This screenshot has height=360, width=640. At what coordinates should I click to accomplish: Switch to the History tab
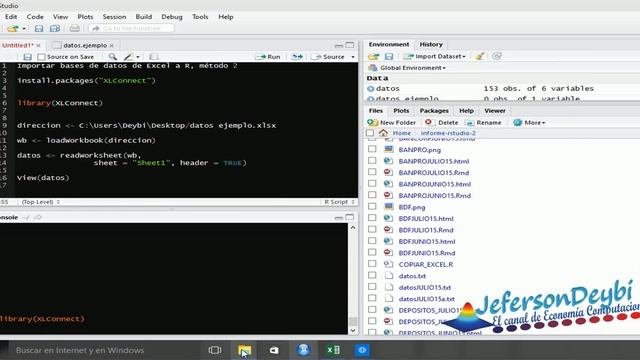(x=431, y=44)
